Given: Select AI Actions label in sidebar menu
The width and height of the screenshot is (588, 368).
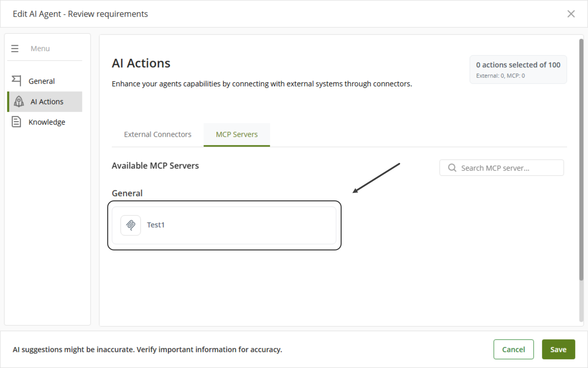Looking at the screenshot, I should (47, 102).
